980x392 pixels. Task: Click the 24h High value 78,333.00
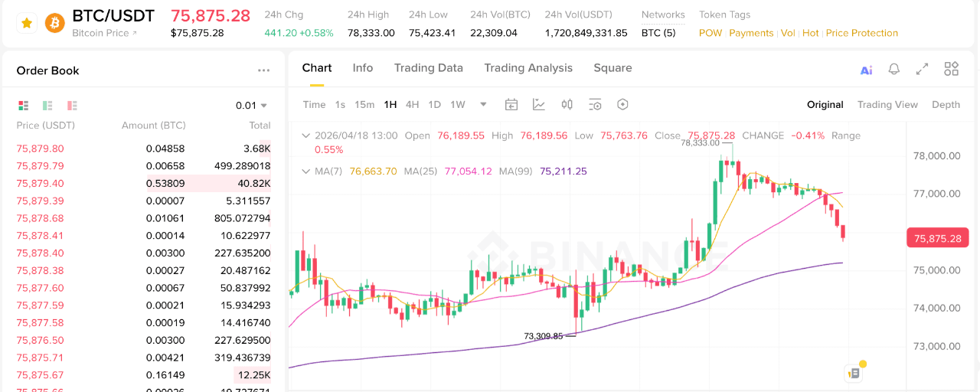pos(371,33)
